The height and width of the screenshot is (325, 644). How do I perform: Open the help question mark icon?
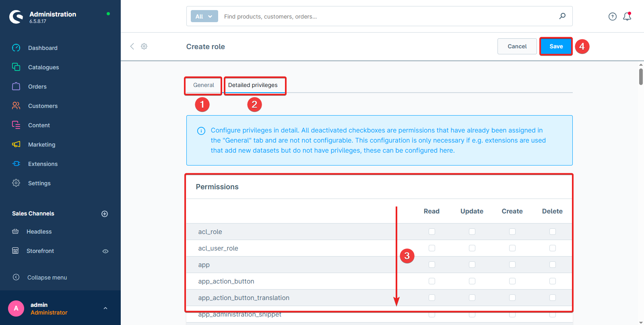coord(612,17)
